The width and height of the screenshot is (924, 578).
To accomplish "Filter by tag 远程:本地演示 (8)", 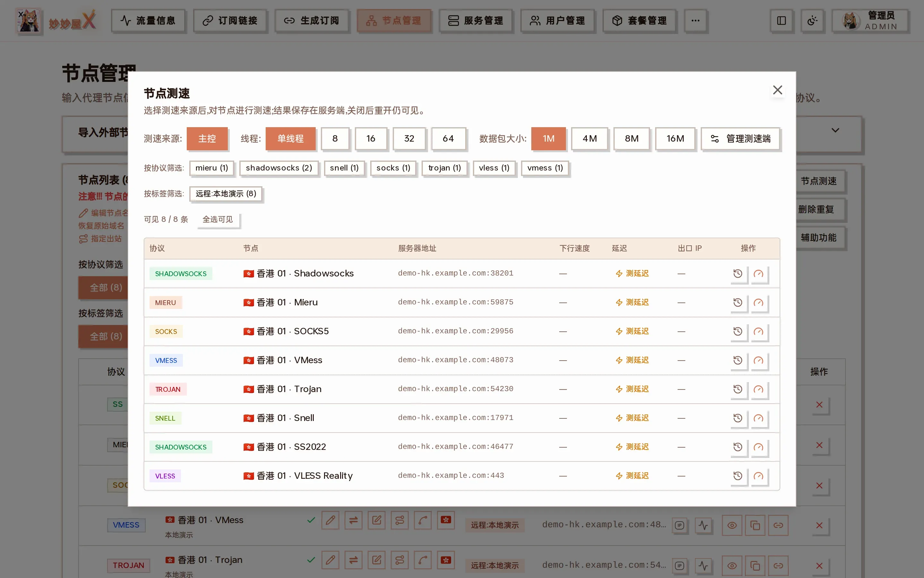I will point(226,194).
